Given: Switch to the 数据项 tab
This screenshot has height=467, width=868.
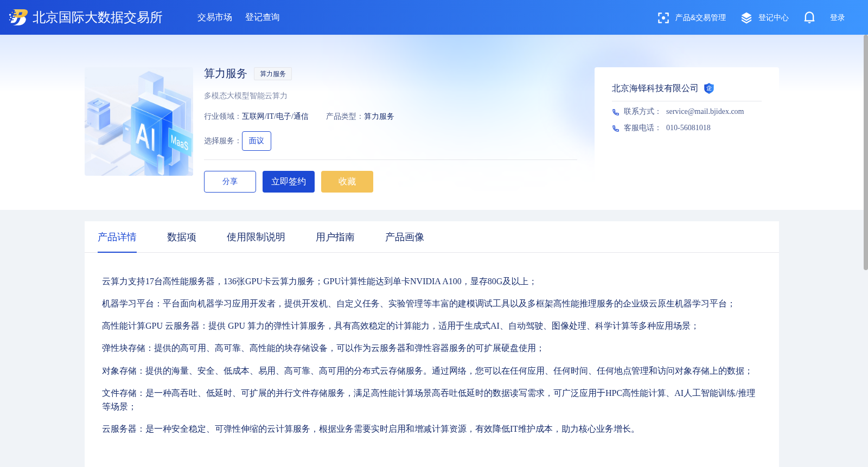Looking at the screenshot, I should click(182, 237).
